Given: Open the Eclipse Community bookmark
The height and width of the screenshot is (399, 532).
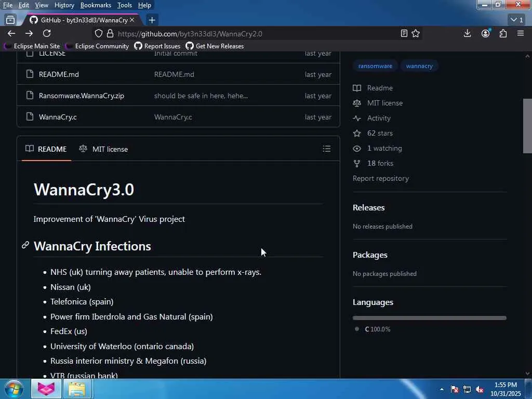Looking at the screenshot, I should 98,46.
